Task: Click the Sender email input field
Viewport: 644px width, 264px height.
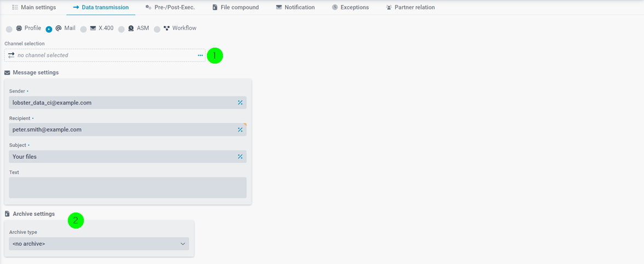Action: [127, 102]
